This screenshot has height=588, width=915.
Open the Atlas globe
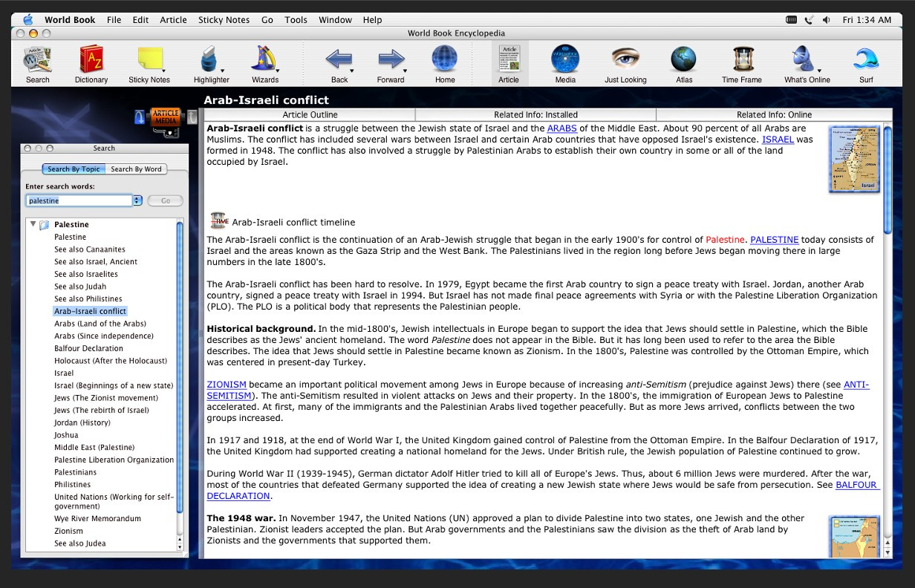(x=683, y=59)
